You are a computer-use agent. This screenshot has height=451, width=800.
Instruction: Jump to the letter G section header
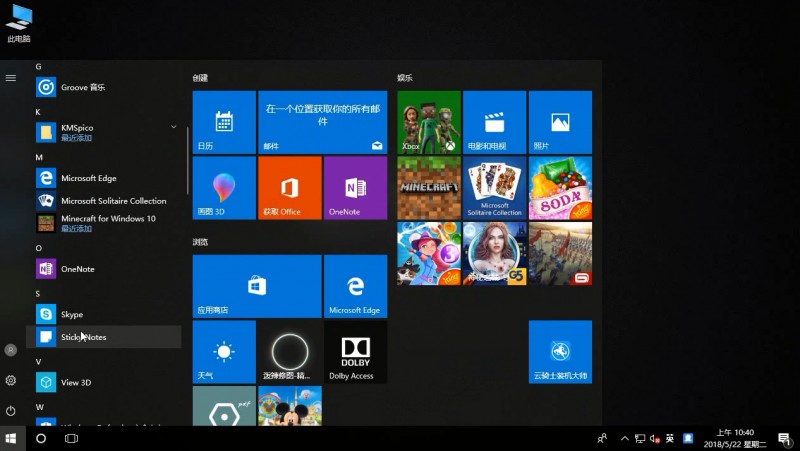coord(38,66)
